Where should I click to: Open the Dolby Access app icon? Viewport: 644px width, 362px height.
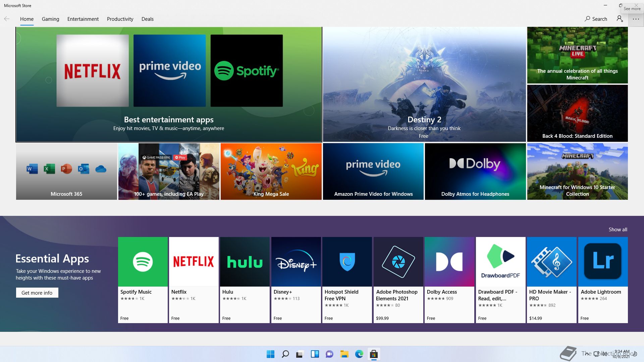pyautogui.click(x=449, y=262)
